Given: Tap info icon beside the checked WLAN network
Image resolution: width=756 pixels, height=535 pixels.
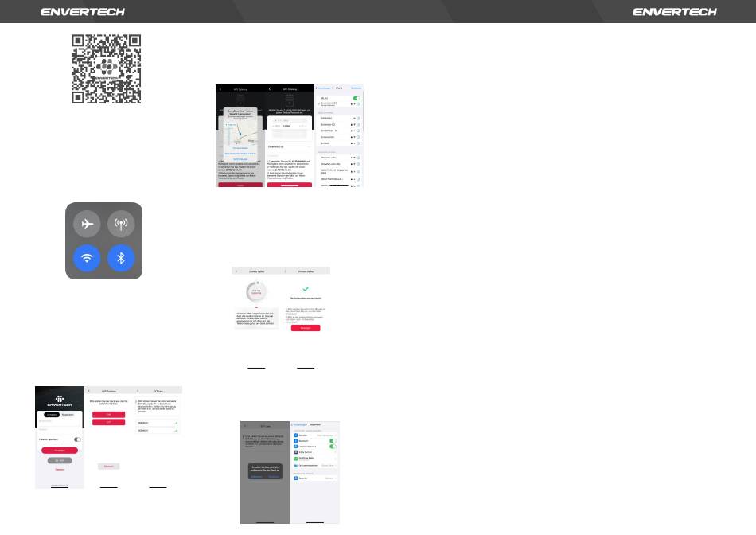Looking at the screenshot, I should click(358, 103).
